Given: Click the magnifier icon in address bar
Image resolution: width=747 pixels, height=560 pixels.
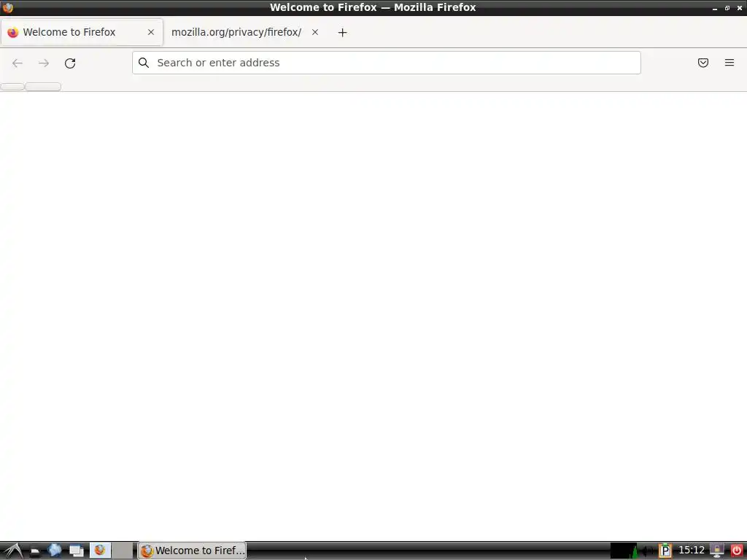Looking at the screenshot, I should pos(144,63).
